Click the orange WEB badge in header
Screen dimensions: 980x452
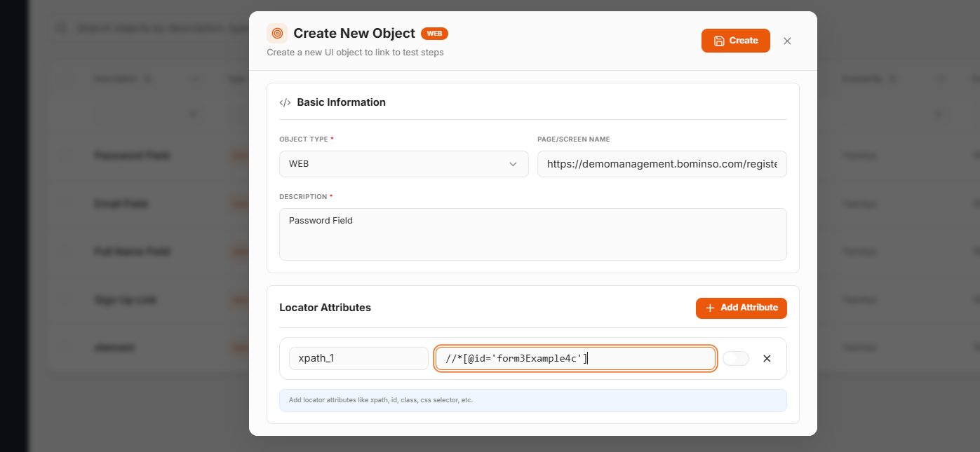coord(434,33)
